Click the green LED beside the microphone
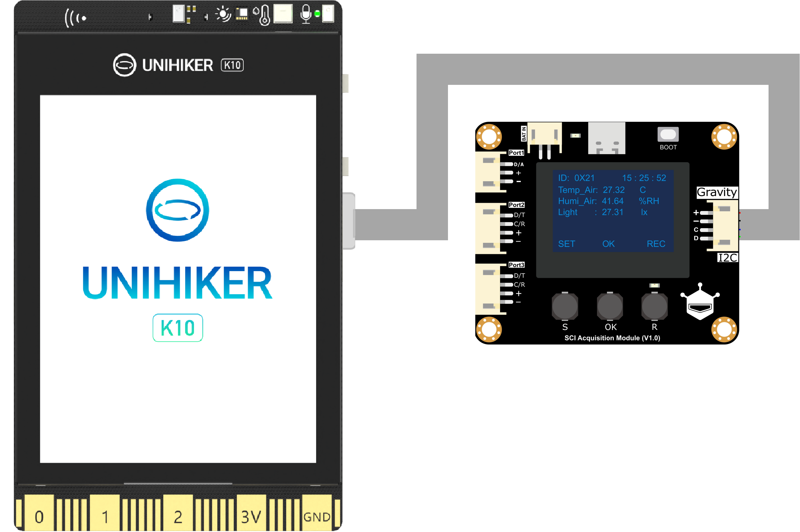 tap(317, 14)
